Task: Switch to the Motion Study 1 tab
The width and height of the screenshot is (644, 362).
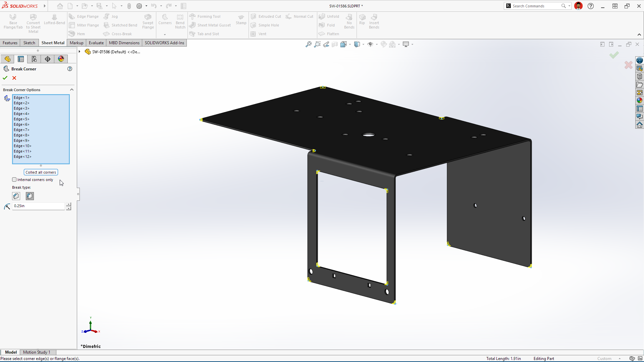Action: [37, 352]
